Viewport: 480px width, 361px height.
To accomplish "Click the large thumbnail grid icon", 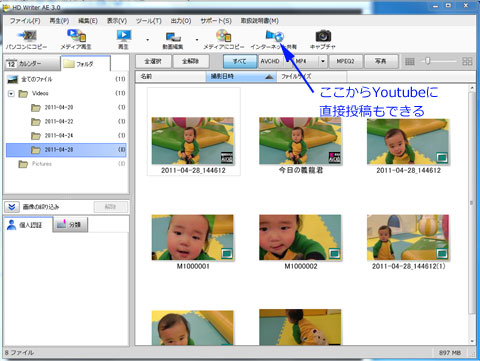I will click(x=467, y=61).
